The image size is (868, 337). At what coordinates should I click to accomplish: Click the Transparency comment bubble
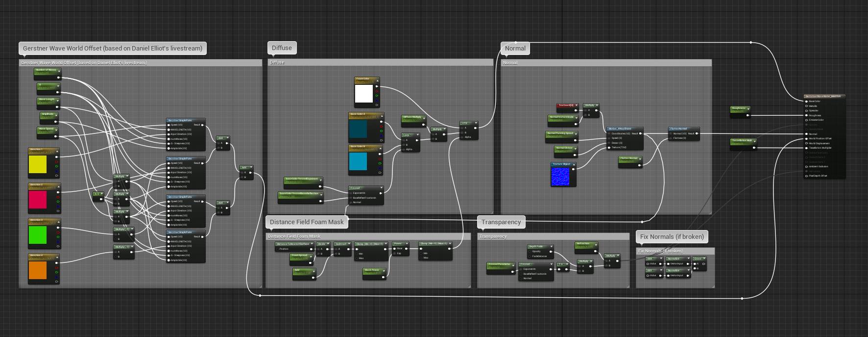[x=501, y=222]
